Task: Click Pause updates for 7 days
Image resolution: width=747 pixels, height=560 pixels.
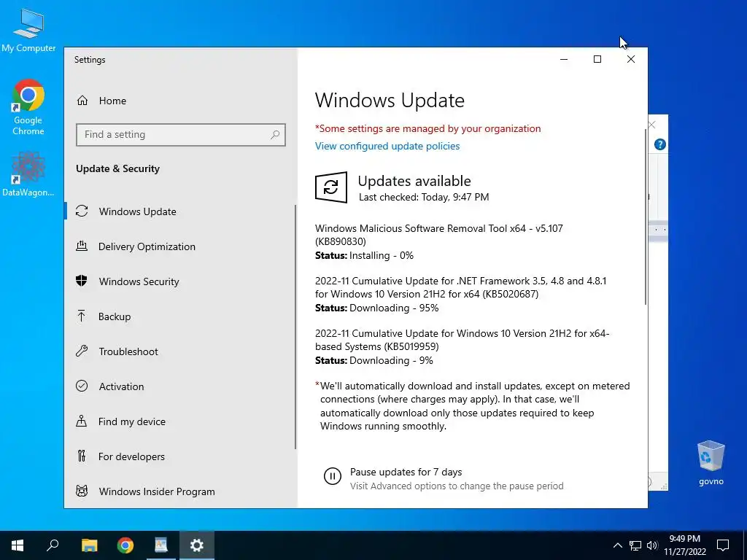Action: coord(406,472)
